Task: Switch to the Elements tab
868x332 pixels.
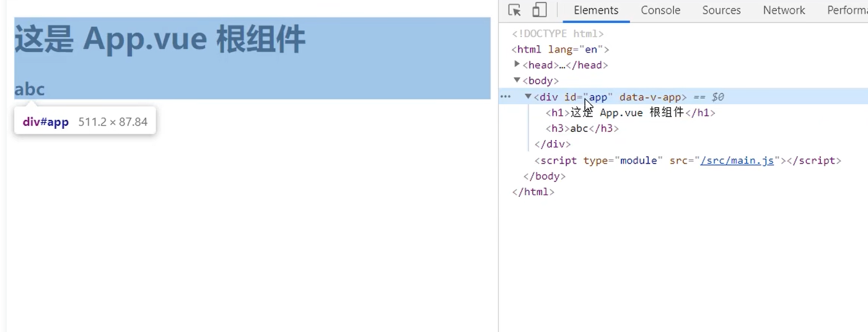Action: [596, 11]
